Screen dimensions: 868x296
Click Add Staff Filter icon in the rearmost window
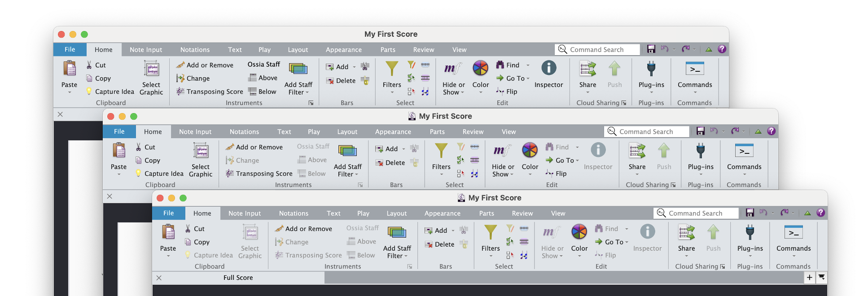point(298,70)
